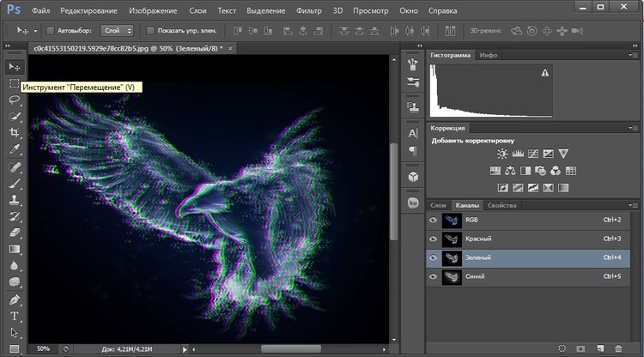Open the Фильтр menu

point(307,11)
